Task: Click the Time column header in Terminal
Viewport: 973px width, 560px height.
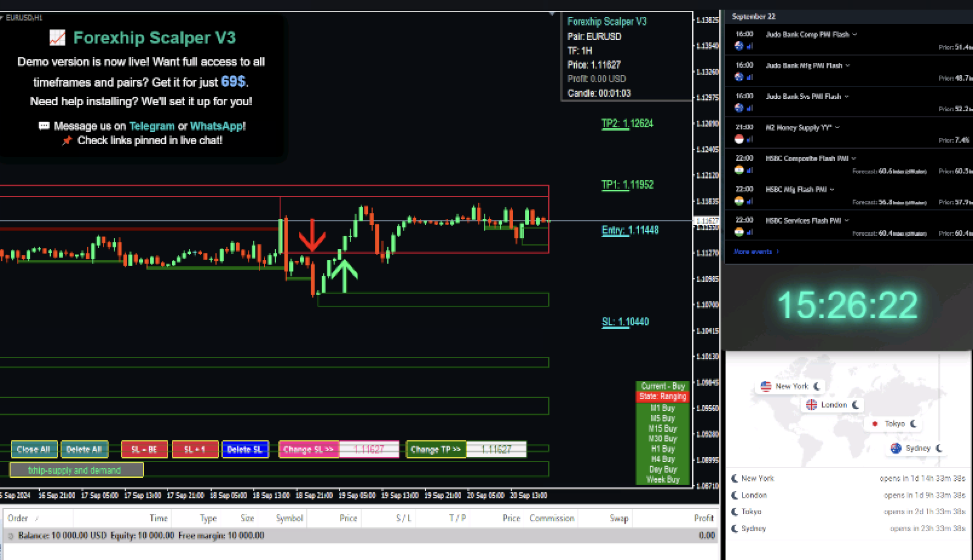Action: coord(159,518)
